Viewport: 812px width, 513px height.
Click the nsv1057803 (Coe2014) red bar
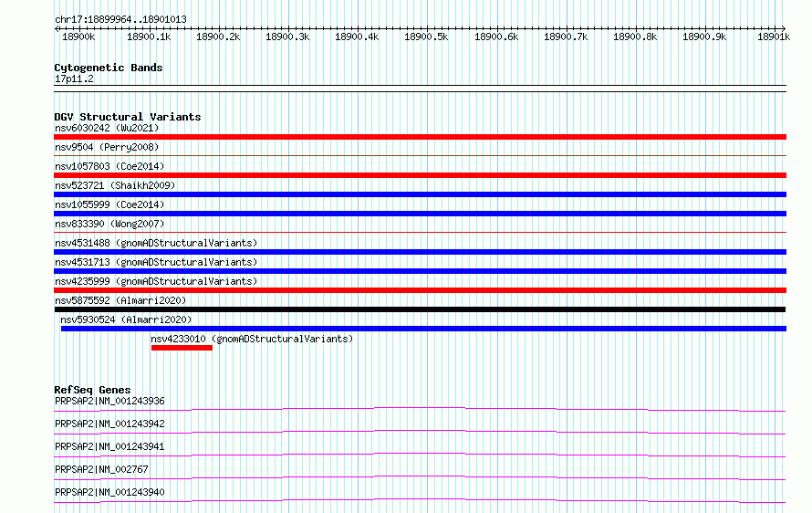(420, 175)
